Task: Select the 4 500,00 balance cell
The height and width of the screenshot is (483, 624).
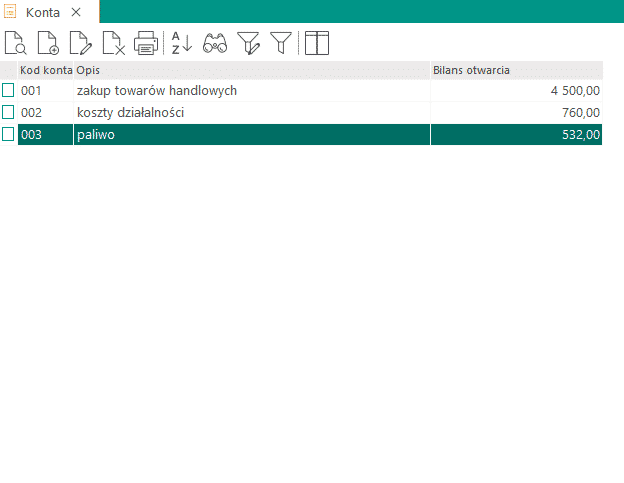Action: click(517, 90)
